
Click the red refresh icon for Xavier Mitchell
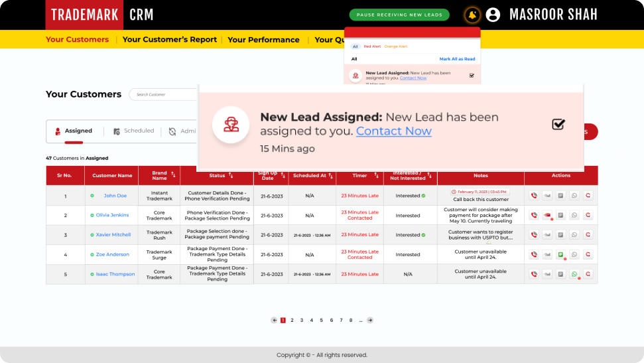pos(588,235)
